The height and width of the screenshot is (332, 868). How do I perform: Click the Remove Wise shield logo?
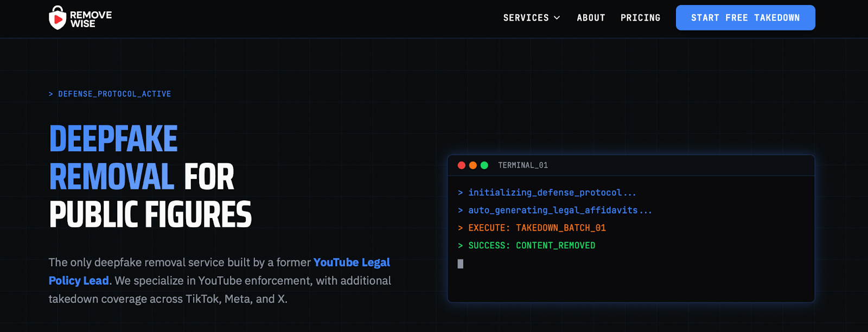click(58, 18)
